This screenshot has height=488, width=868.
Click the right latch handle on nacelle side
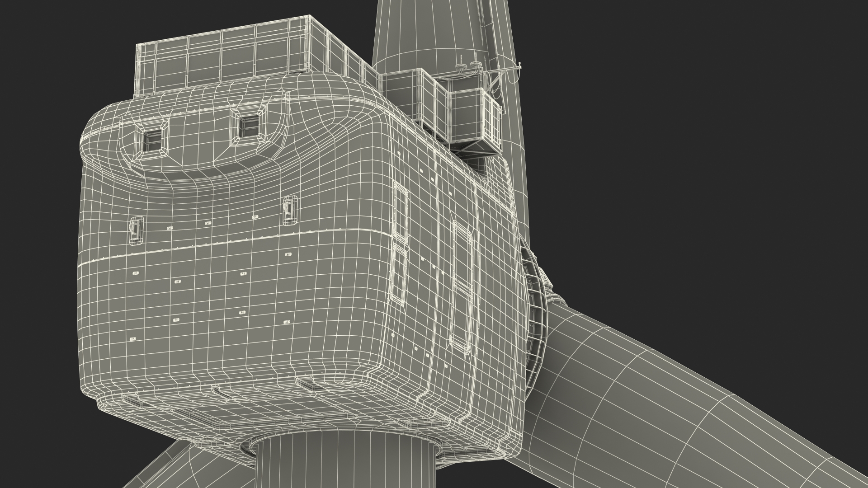(x=289, y=211)
